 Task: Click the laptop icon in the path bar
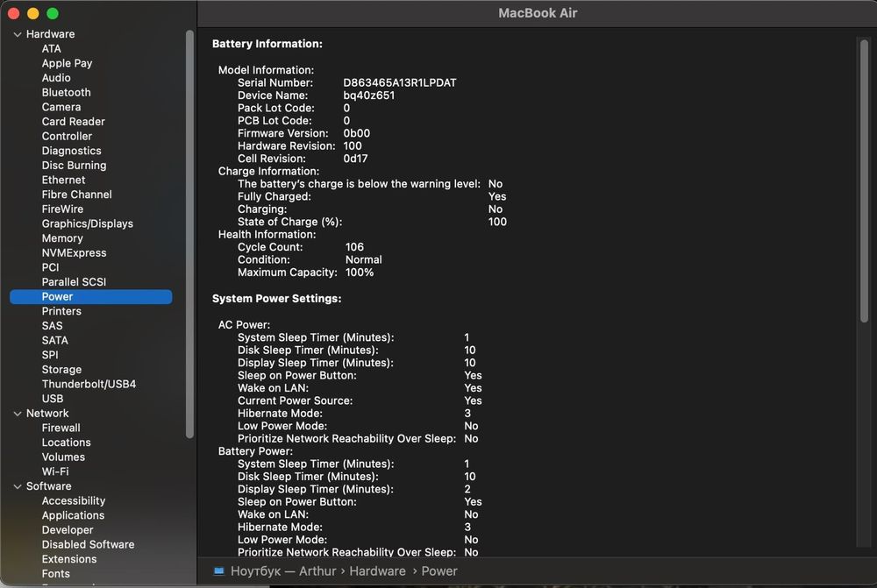pyautogui.click(x=218, y=570)
